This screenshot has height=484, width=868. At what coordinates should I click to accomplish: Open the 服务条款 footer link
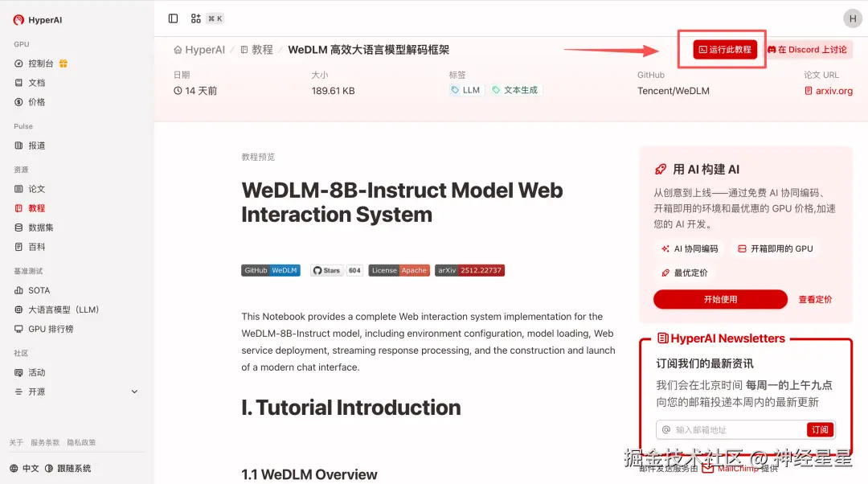(45, 442)
